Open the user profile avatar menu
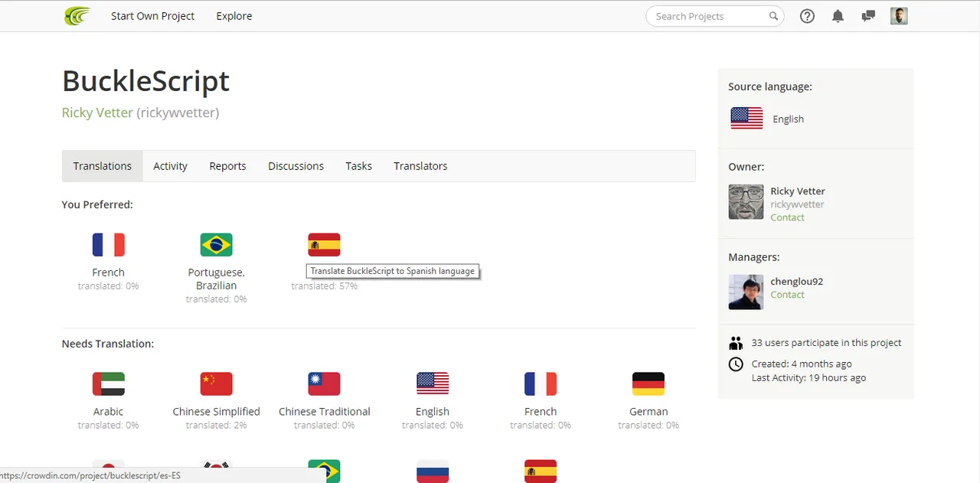The width and height of the screenshot is (980, 483). pos(899,16)
